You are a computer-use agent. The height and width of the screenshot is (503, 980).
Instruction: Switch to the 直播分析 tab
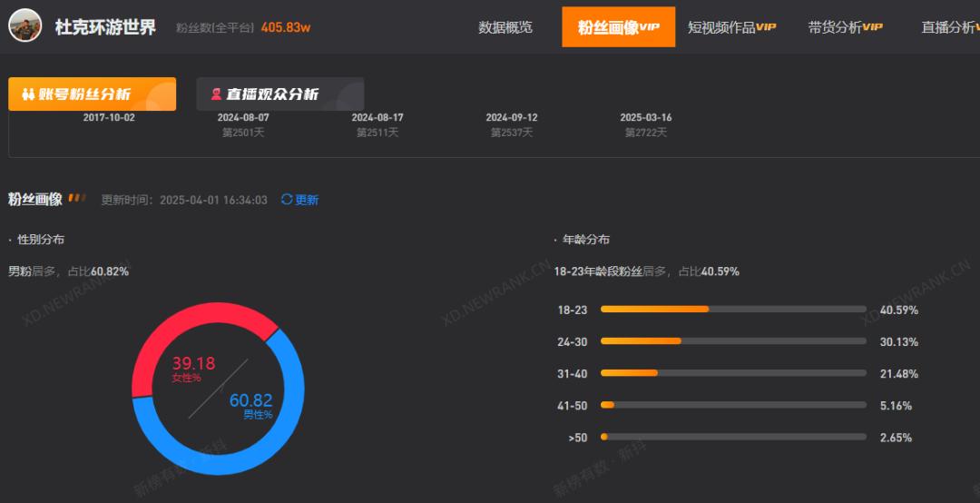[948, 27]
